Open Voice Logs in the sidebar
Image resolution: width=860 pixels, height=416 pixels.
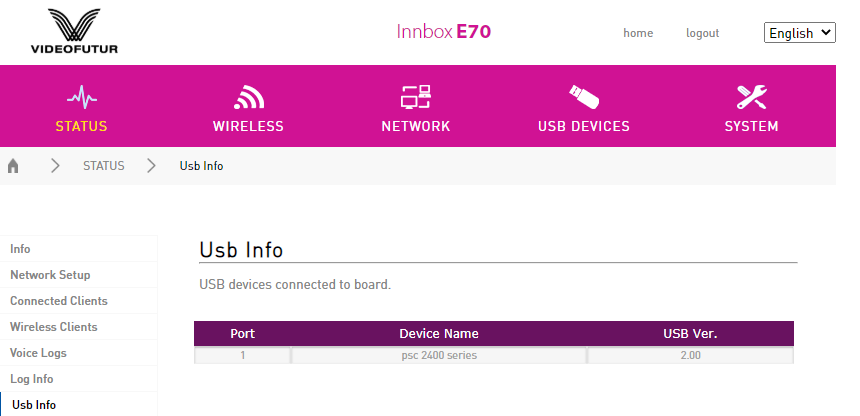(39, 353)
